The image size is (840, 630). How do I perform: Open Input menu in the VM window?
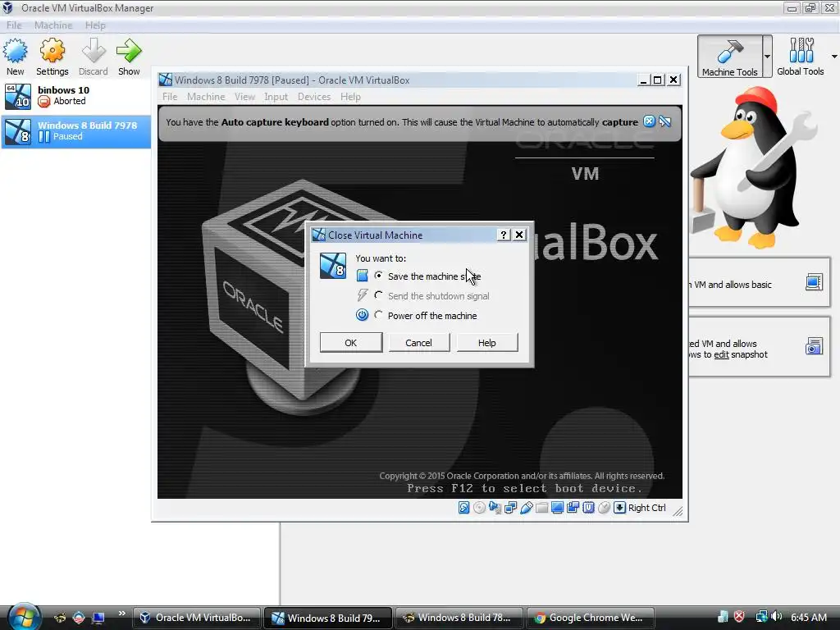tap(276, 97)
